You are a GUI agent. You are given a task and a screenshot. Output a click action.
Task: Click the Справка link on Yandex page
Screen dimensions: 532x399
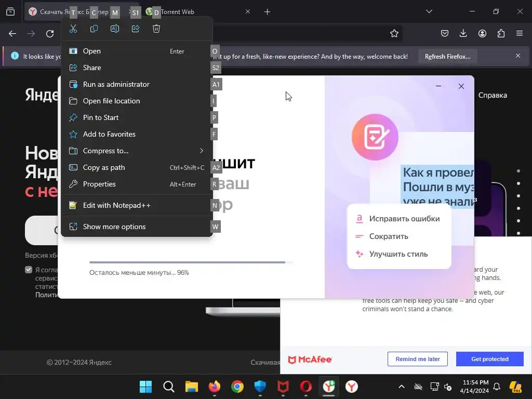pyautogui.click(x=493, y=96)
